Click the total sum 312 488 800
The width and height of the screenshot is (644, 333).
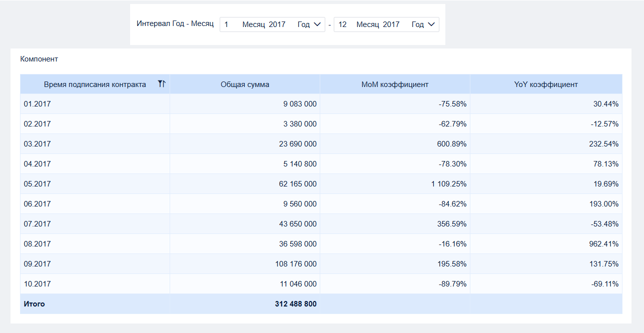pyautogui.click(x=296, y=304)
